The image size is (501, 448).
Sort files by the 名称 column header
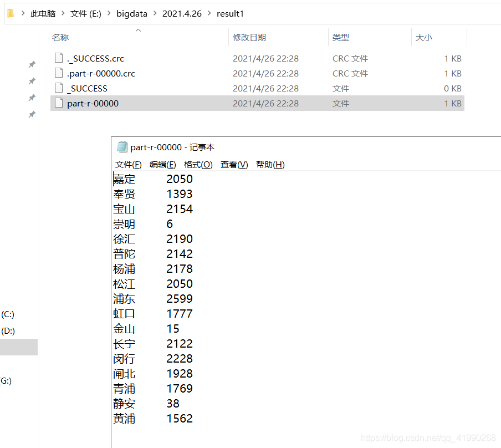[60, 37]
